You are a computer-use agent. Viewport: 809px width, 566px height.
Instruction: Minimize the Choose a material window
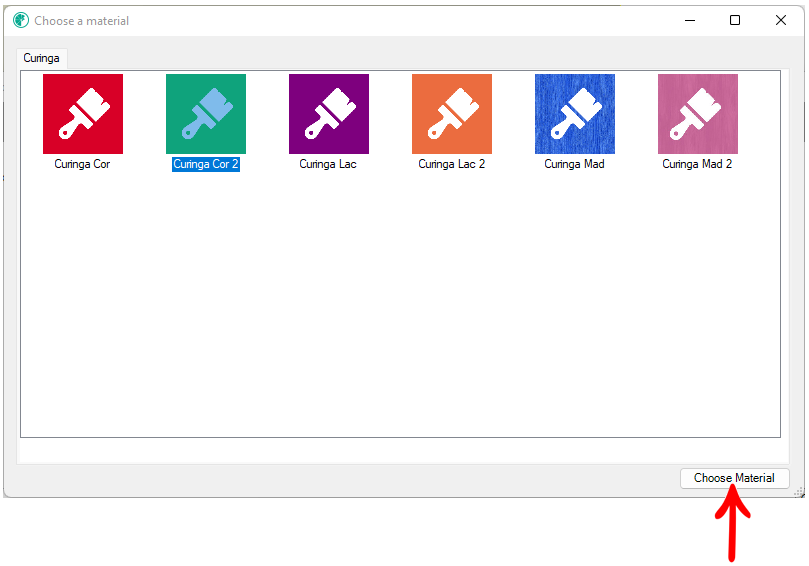pyautogui.click(x=690, y=21)
